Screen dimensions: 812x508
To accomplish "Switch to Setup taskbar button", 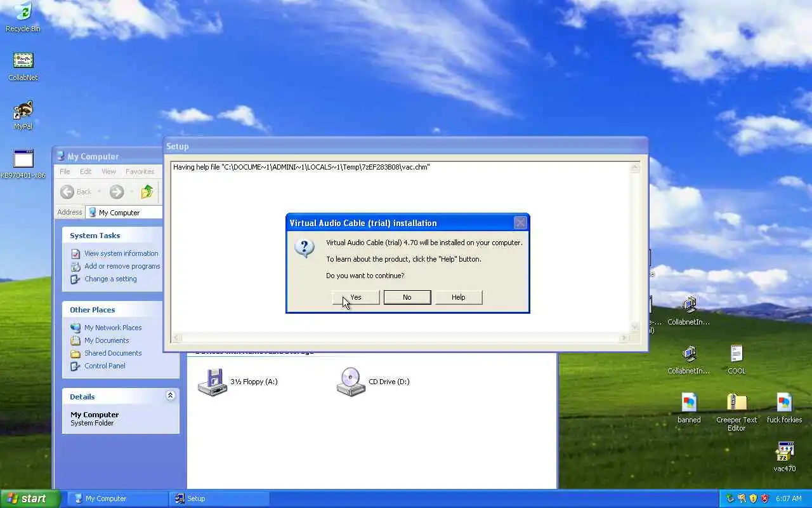I will click(x=219, y=498).
